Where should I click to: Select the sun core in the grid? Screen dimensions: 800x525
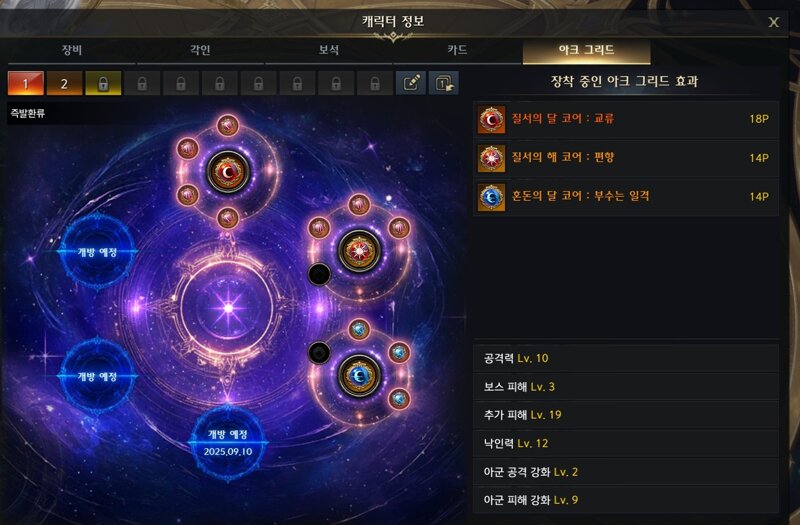(359, 251)
